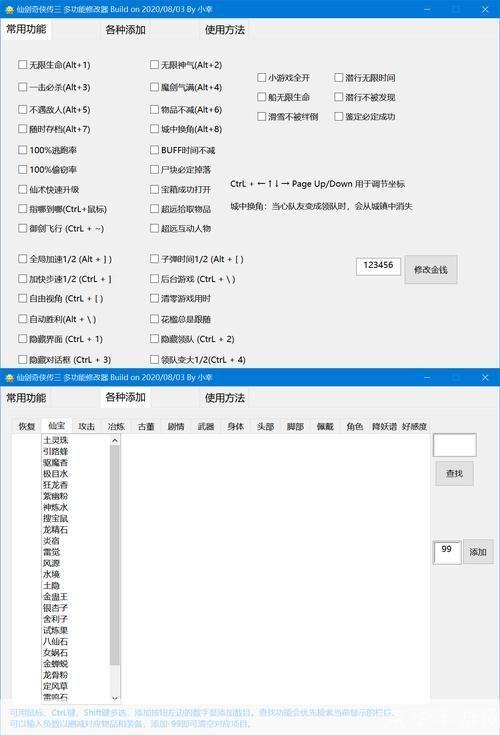Focus the empty search box above 查找
500x735 pixels.
click(x=455, y=445)
